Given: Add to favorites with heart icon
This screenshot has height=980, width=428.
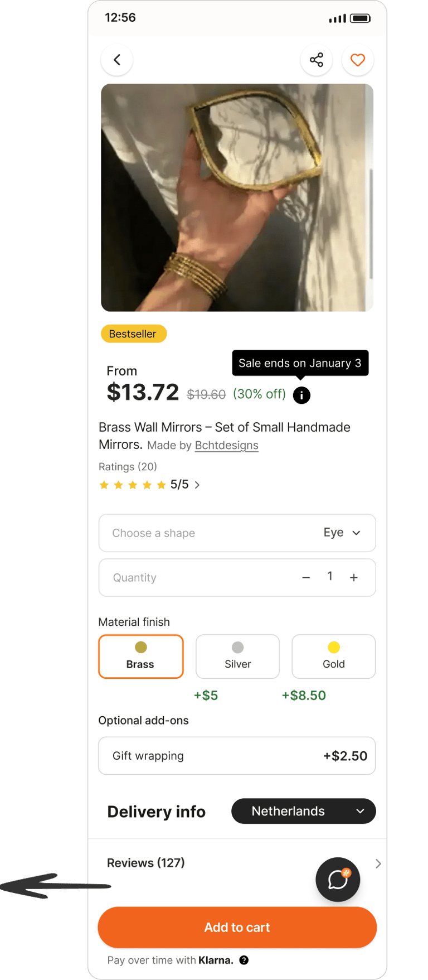Looking at the screenshot, I should point(357,60).
